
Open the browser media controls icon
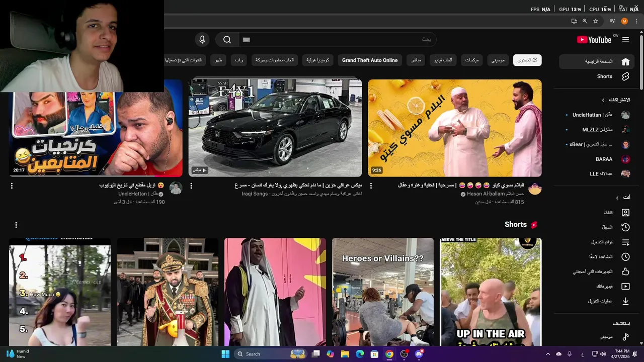[x=612, y=21]
